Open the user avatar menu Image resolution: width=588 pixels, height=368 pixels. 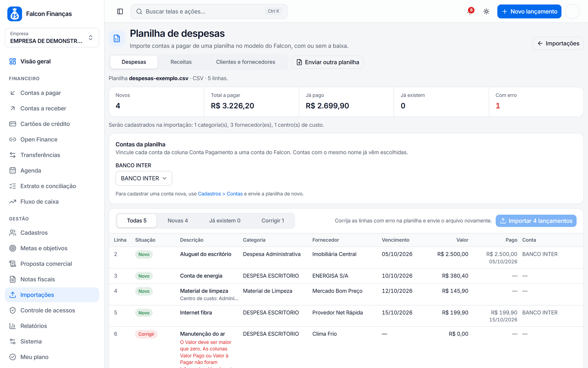click(x=572, y=11)
